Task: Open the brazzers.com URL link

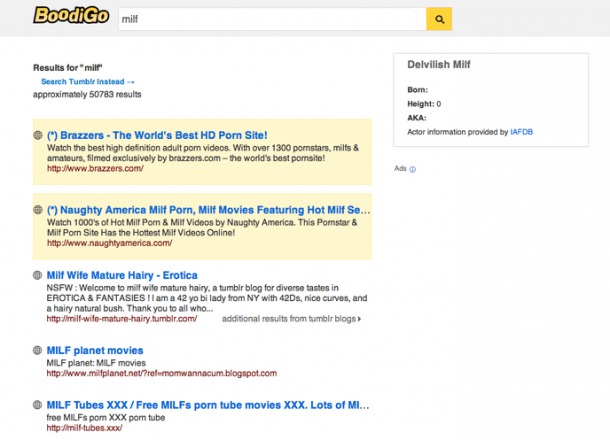Action: (95, 168)
